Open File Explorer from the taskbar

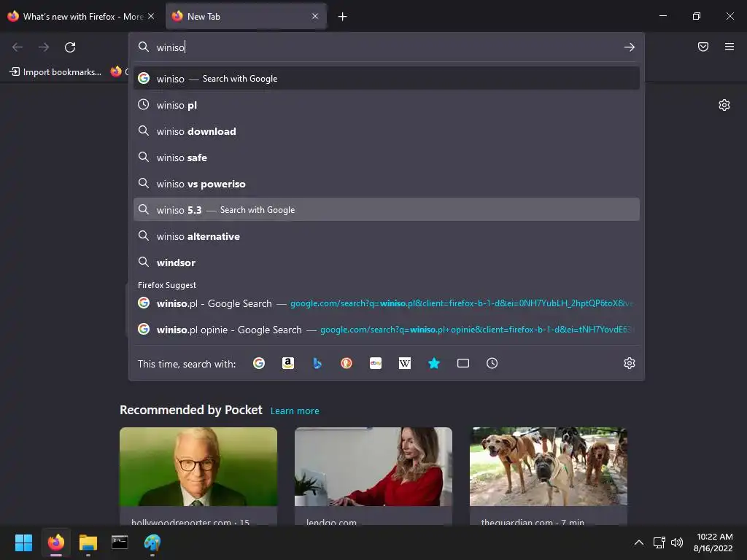point(88,542)
